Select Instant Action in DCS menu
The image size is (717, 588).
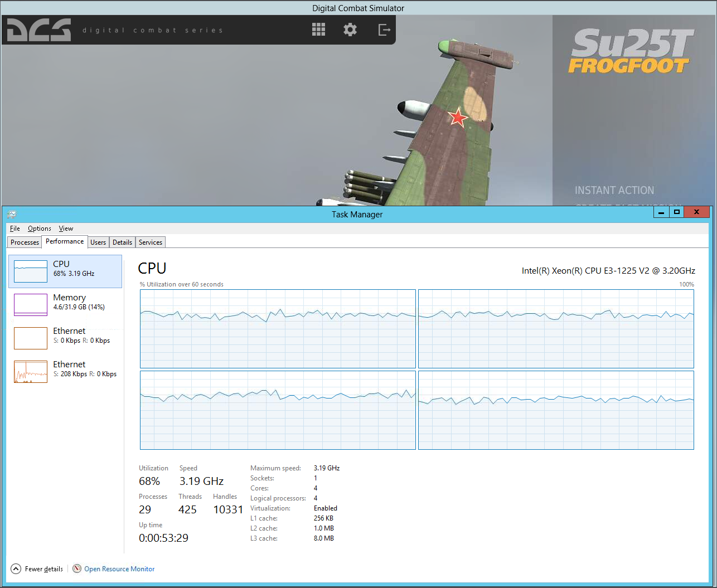click(614, 191)
